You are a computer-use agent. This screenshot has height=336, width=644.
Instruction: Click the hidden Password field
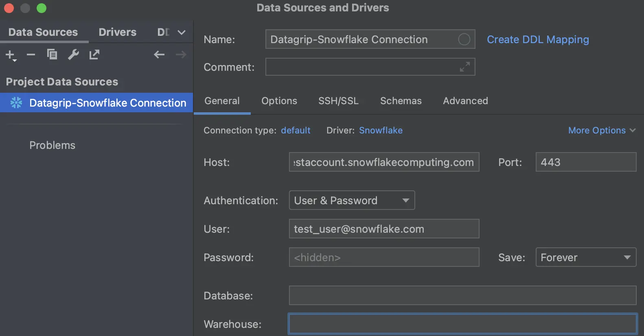point(384,257)
